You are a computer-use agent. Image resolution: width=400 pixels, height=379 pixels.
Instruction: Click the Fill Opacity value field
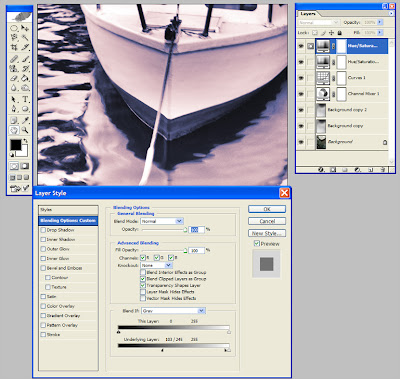[x=197, y=250]
